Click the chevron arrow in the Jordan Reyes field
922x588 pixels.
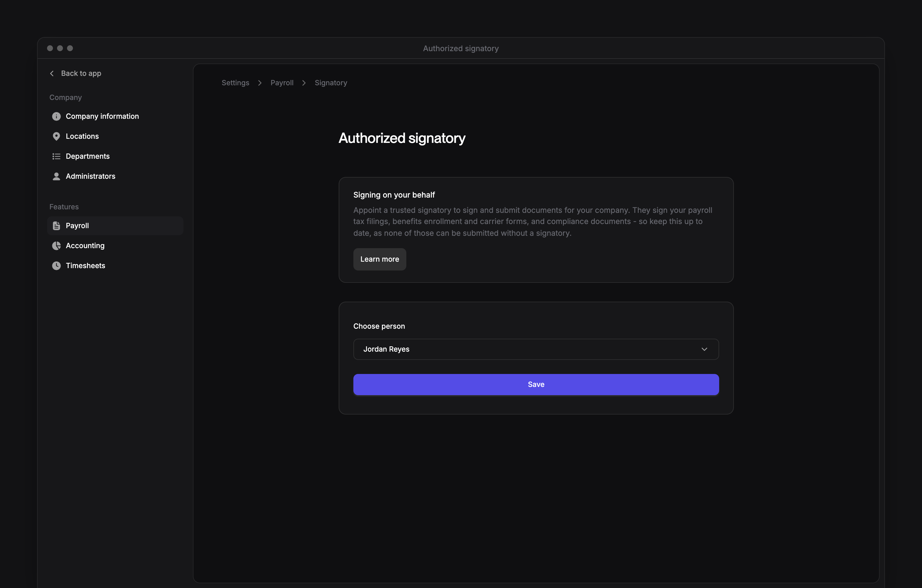[x=704, y=349]
